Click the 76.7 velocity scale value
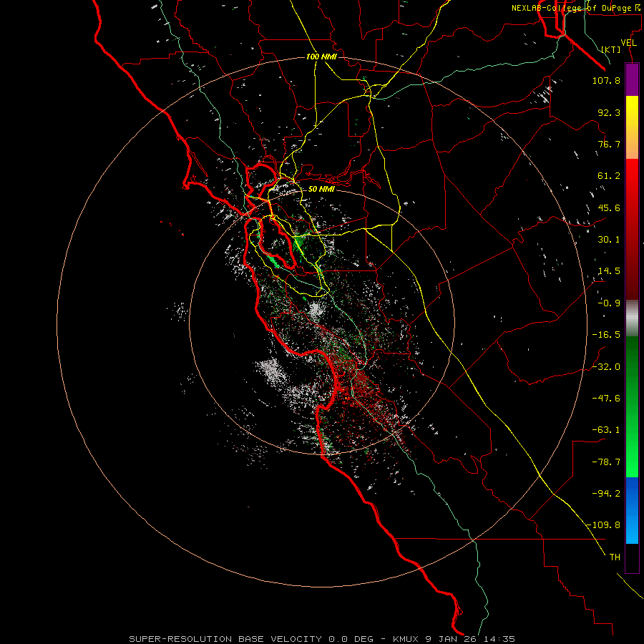 [609, 144]
